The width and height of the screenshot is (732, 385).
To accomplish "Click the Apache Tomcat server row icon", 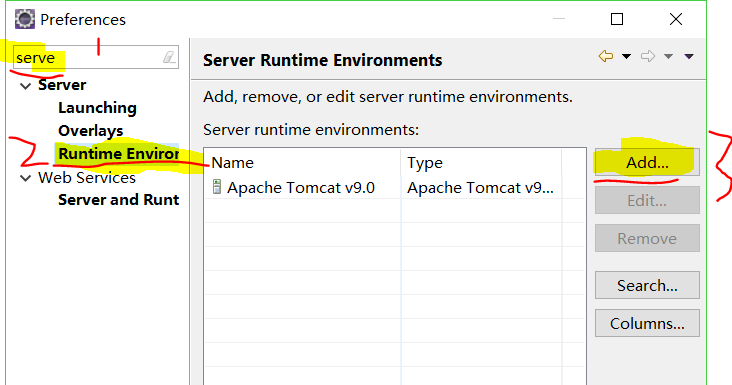I will click(217, 187).
